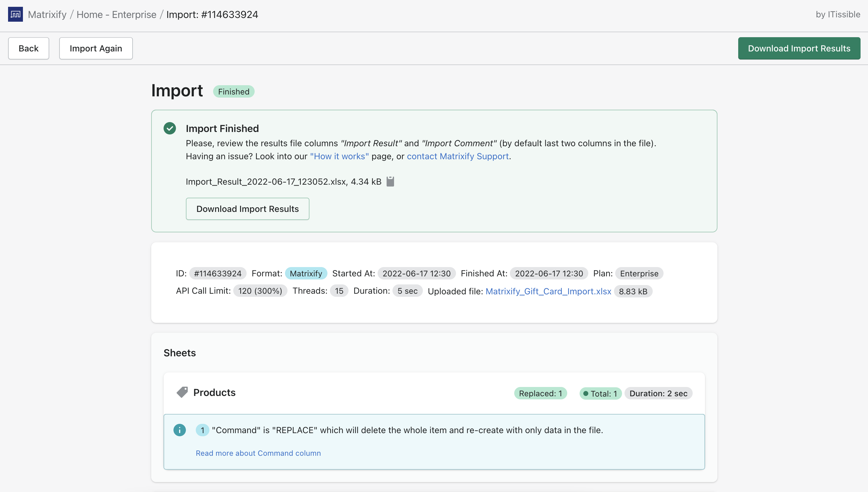The height and width of the screenshot is (492, 868).
Task: Click green Download Import Results button
Action: click(799, 48)
